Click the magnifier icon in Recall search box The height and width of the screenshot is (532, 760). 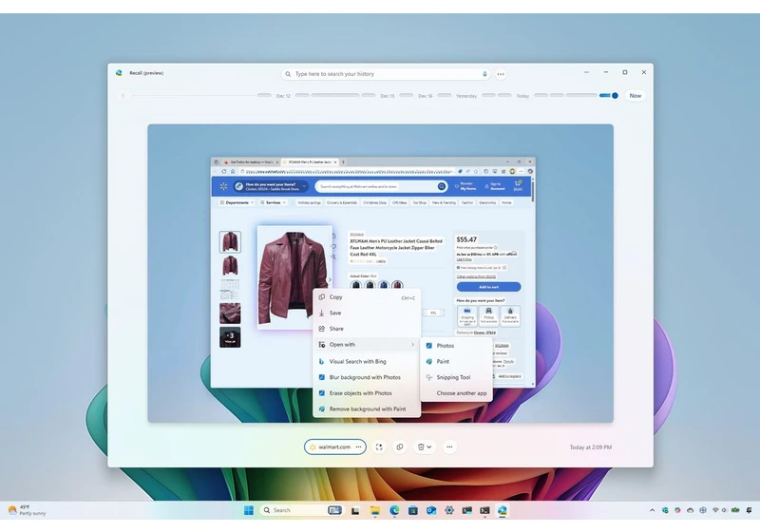coord(288,74)
